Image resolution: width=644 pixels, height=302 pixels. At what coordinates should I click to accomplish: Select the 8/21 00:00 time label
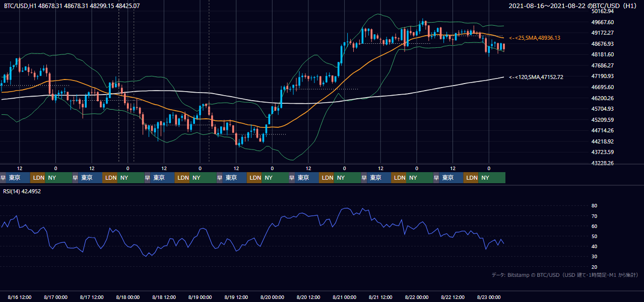[x=345, y=297]
